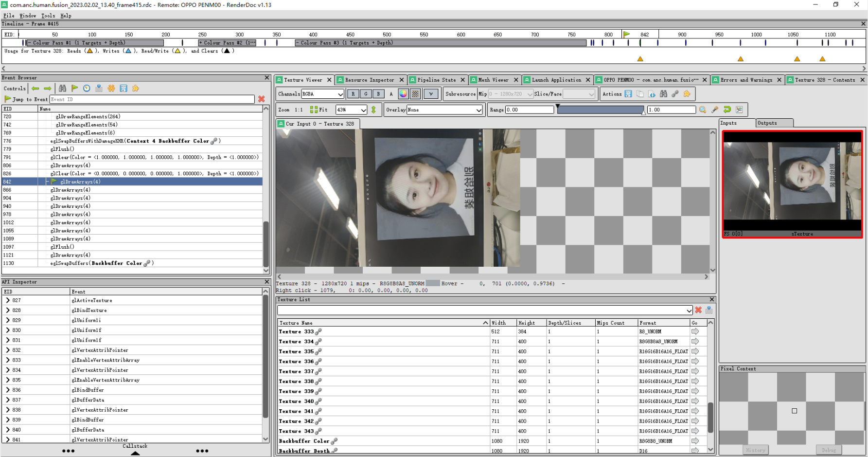Open Find binoculars in Event Browser

point(62,88)
